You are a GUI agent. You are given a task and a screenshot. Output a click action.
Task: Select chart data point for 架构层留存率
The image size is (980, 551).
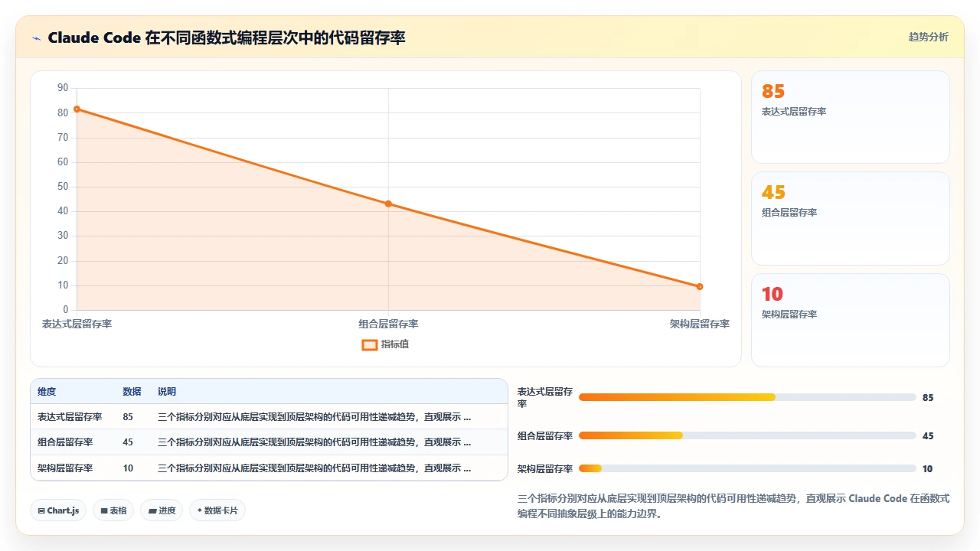click(x=700, y=286)
